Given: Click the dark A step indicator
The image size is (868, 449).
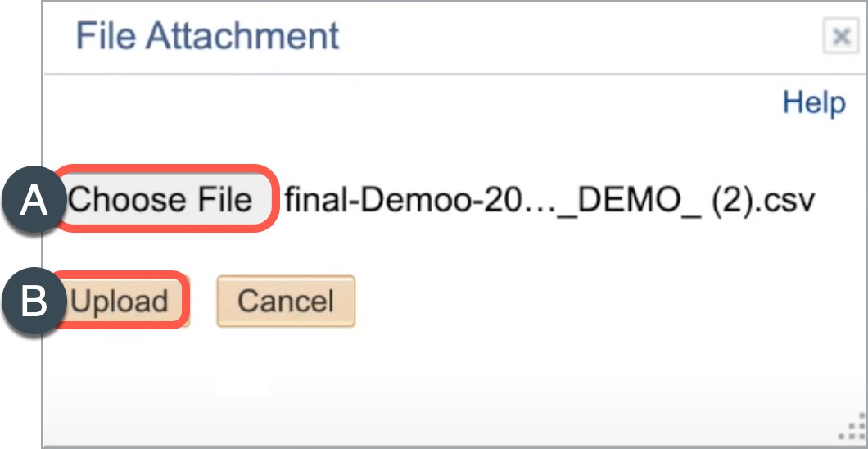Looking at the screenshot, I should (x=34, y=201).
